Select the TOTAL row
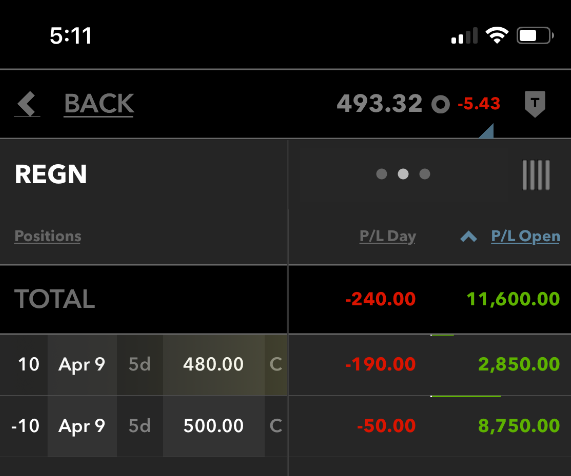 pos(286,299)
